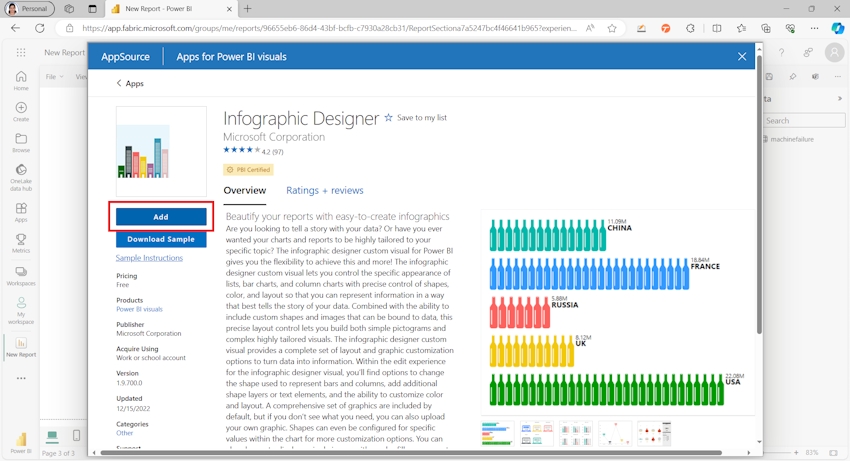Click the horizontal scrollbar left arrow
Screen dimensions: 850x461
coord(94,452)
